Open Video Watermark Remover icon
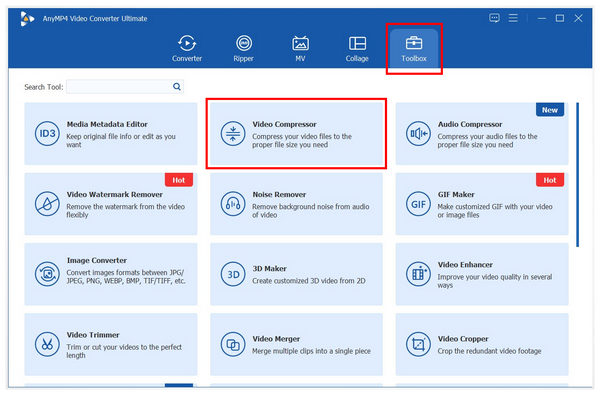 pyautogui.click(x=47, y=204)
